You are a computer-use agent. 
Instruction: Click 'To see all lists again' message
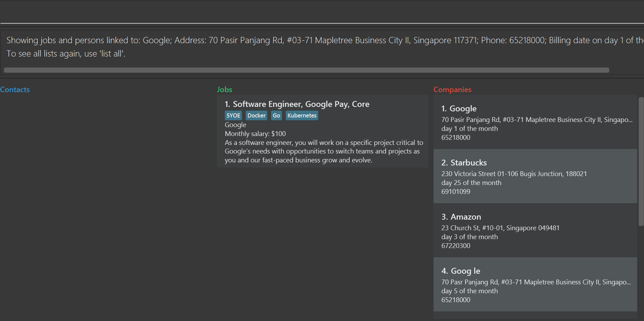click(66, 54)
